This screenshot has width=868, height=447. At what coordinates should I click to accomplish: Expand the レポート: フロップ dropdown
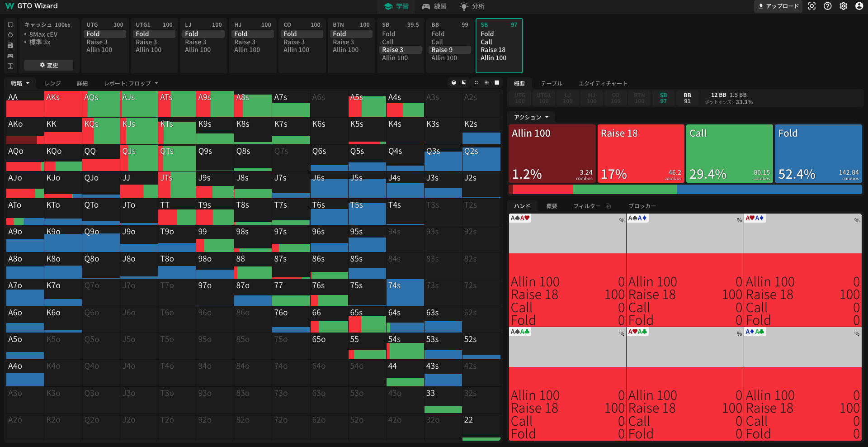(x=131, y=83)
